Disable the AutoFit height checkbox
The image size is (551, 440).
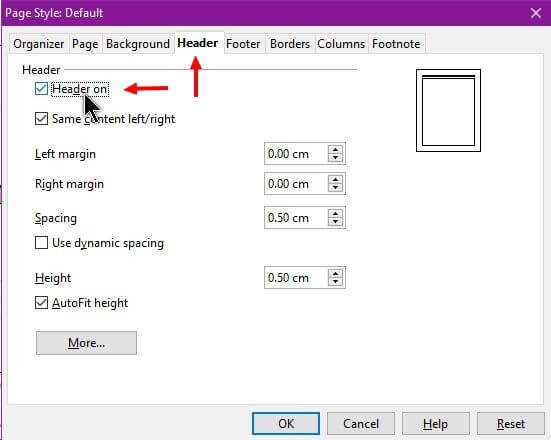coord(41,303)
